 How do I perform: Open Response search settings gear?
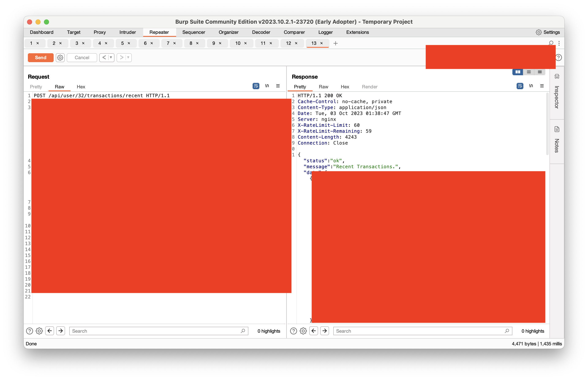point(303,331)
